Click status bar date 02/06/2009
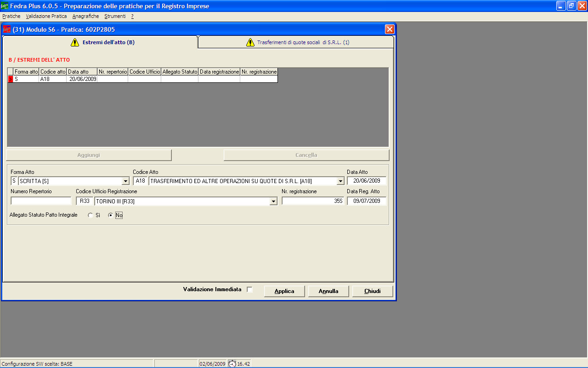Image resolution: width=588 pixels, height=368 pixels. point(213,364)
